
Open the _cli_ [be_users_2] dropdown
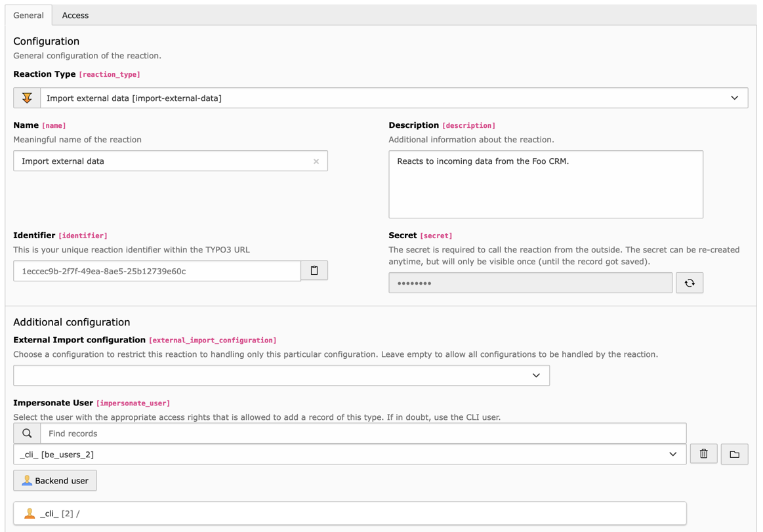[x=349, y=455]
